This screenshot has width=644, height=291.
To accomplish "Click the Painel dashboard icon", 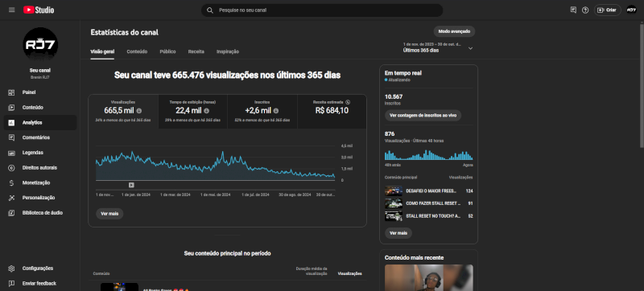I will coord(11,92).
